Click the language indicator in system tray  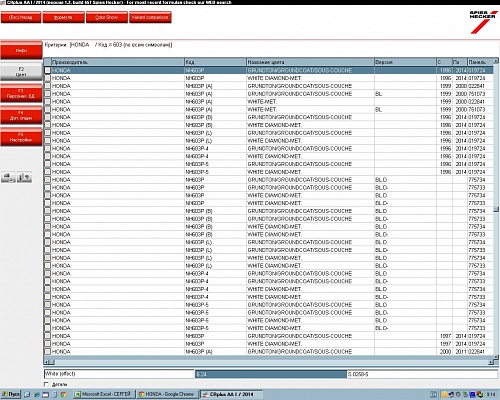tap(433, 394)
